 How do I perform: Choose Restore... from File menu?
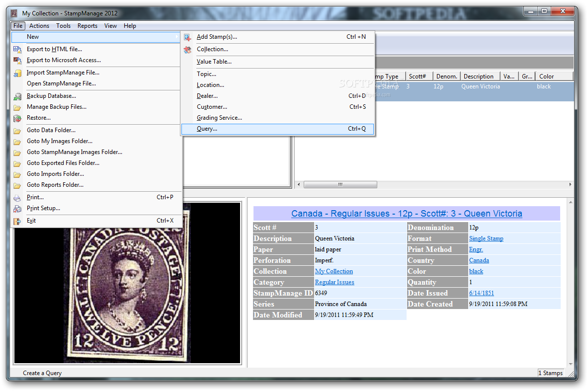pos(96,117)
